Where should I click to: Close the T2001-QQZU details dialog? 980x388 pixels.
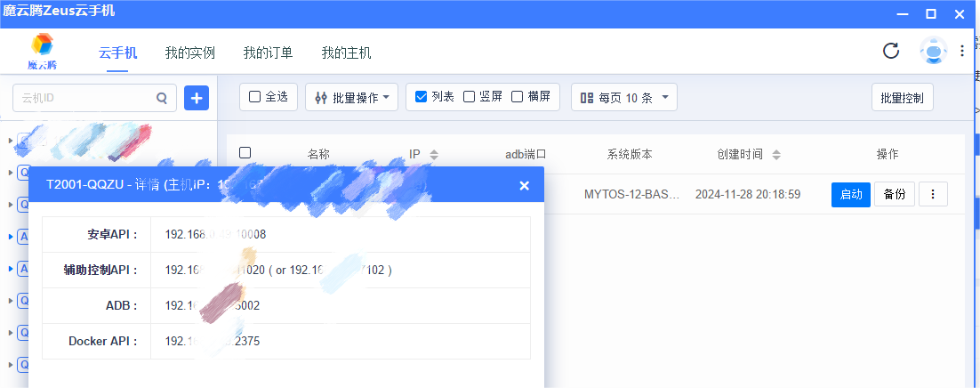pyautogui.click(x=524, y=185)
